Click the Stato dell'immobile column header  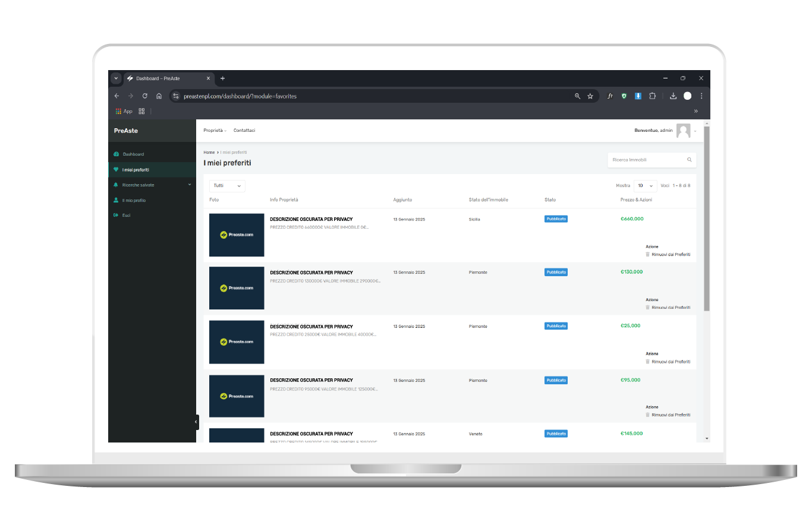point(489,200)
